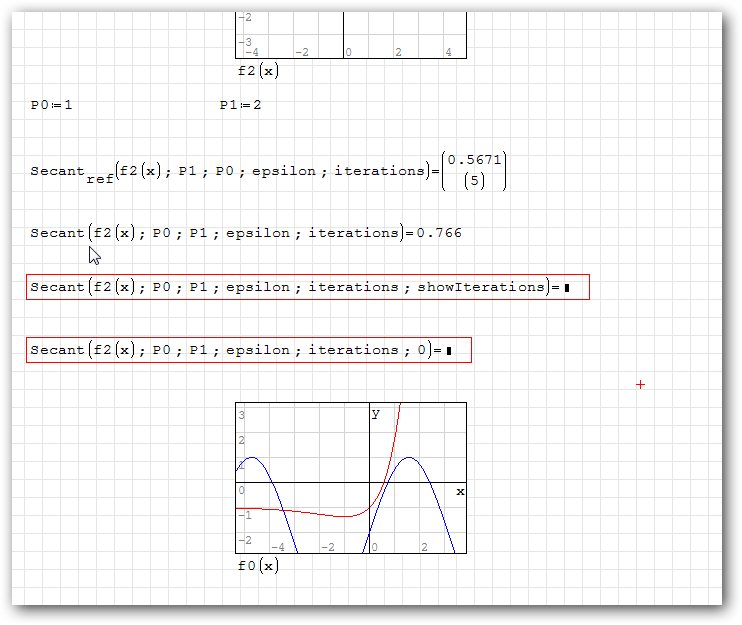The width and height of the screenshot is (742, 625).
Task: Click the P1:=2 definition
Action: (240, 105)
